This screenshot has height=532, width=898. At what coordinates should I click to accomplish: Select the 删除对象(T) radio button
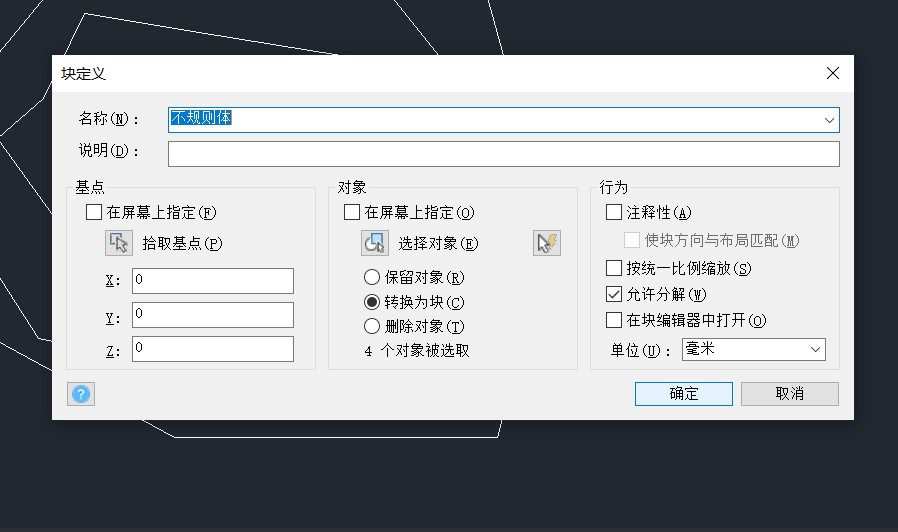point(372,326)
